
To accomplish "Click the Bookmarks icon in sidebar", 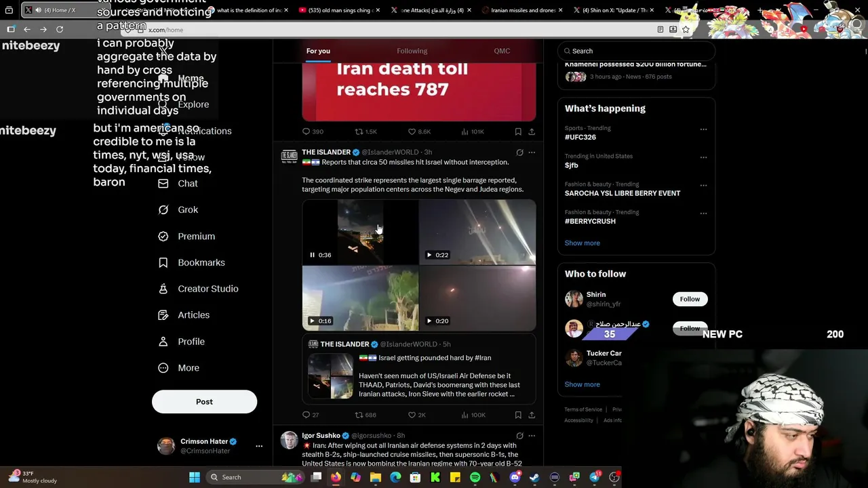I will click(x=163, y=262).
